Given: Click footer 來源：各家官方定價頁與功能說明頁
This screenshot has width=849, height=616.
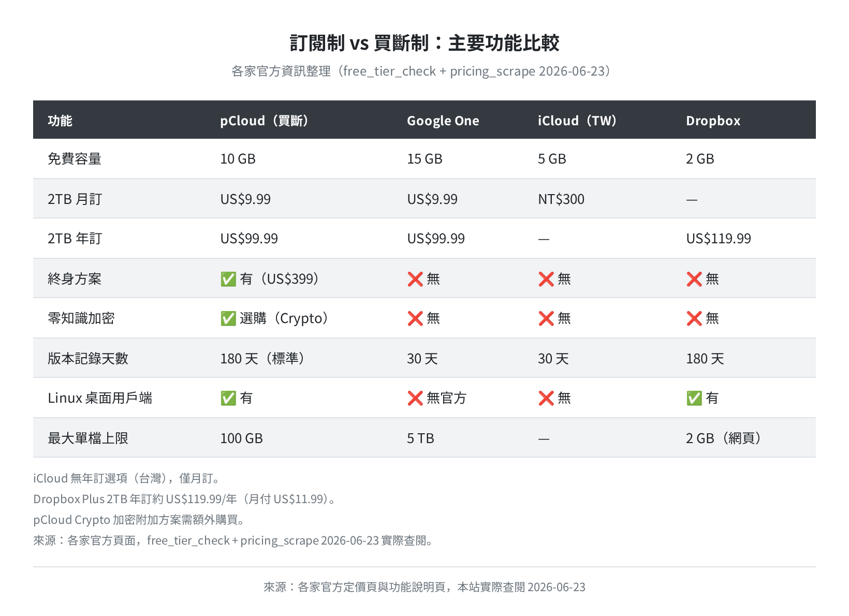Looking at the screenshot, I should (424, 587).
